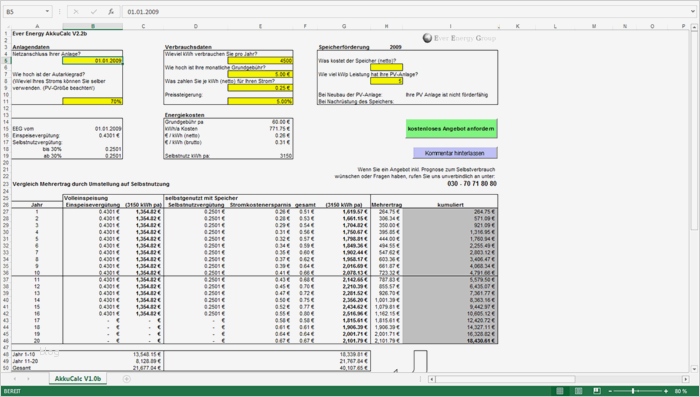The image size is (700, 397).
Task: Open the Name Box dropdown arrow
Action: click(47, 12)
